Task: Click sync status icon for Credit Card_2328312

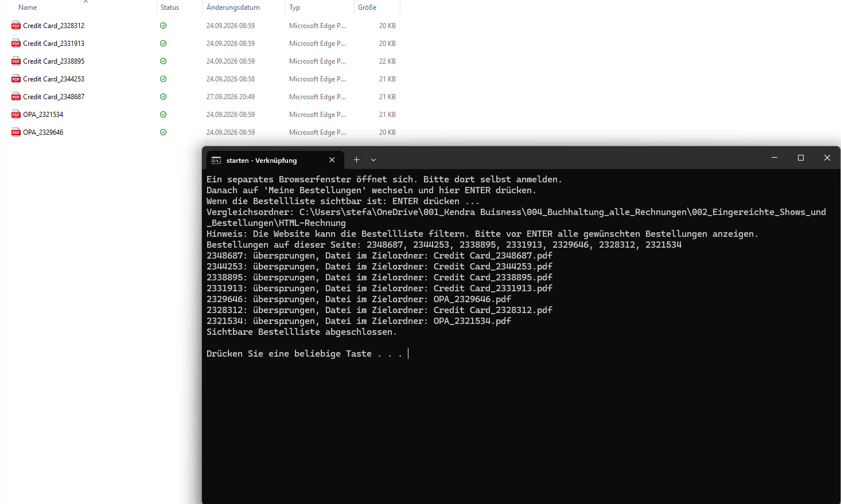Action: tap(163, 26)
